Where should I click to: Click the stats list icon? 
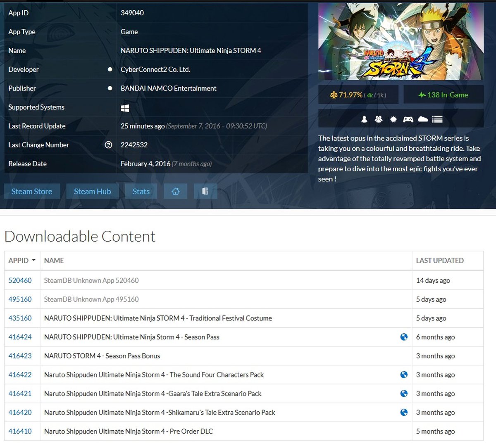coord(437,119)
